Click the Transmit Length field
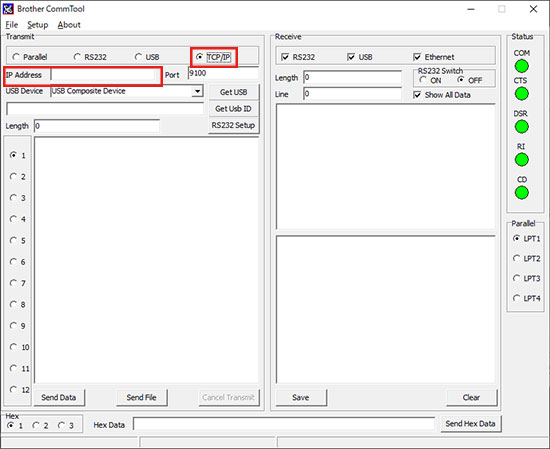Screen dimensions: 550x449 pos(97,126)
